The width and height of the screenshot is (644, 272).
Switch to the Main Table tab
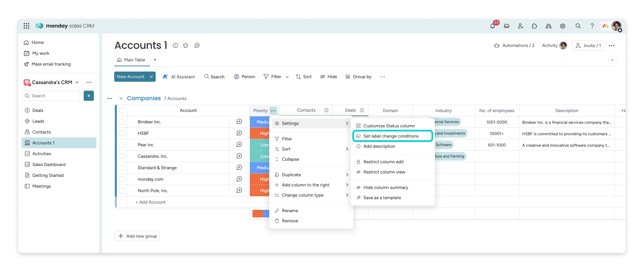(131, 60)
